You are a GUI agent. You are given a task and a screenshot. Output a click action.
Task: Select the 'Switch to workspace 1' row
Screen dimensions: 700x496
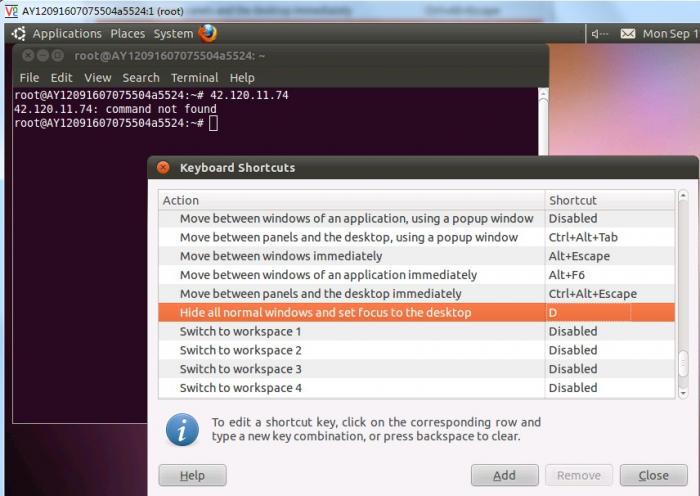350,332
